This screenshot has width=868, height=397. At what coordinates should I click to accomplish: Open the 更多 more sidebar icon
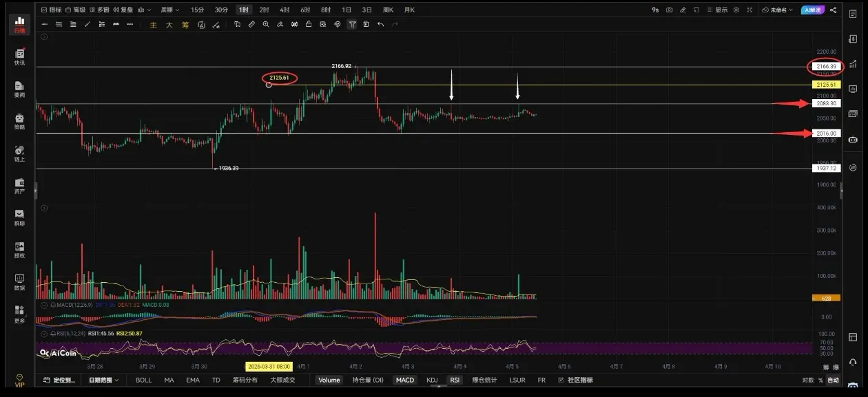(19, 314)
